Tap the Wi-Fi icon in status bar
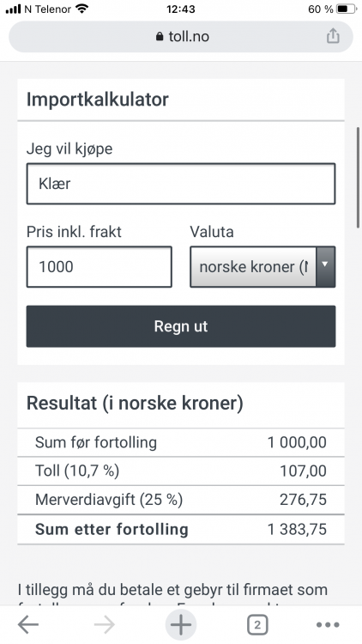 [82, 9]
